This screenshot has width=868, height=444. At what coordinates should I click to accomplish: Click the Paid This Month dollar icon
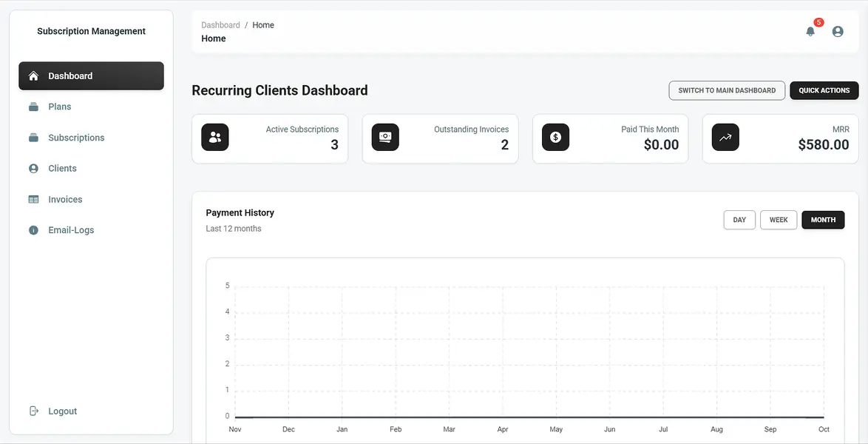pos(555,138)
